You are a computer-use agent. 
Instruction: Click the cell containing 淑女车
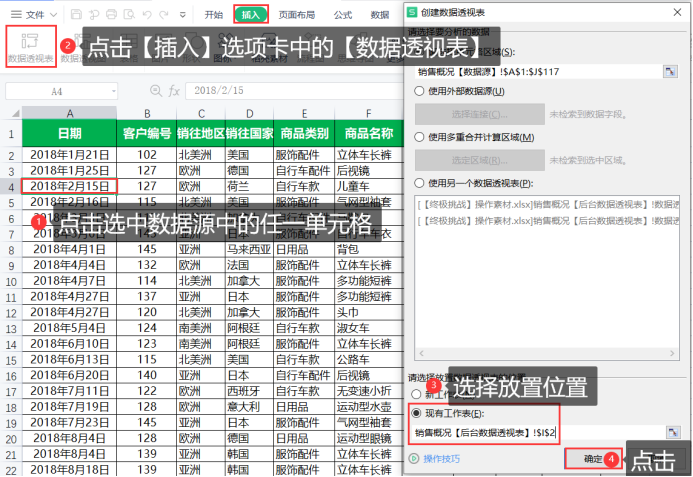369,328
